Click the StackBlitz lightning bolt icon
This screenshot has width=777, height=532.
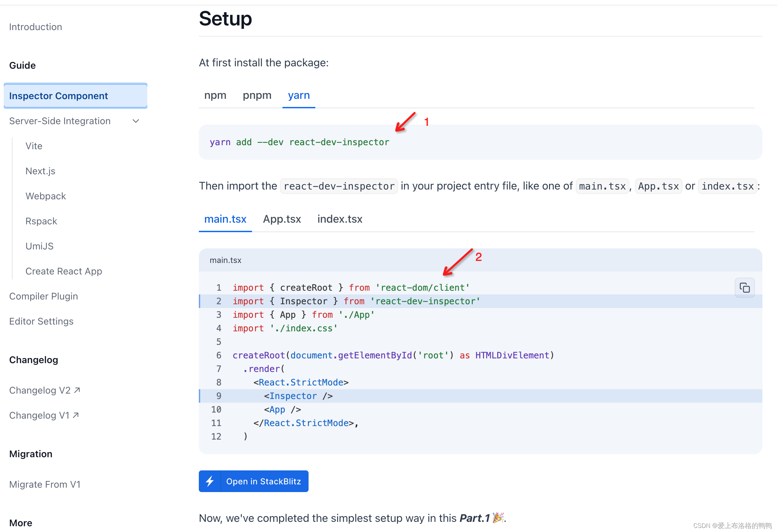[x=210, y=481]
